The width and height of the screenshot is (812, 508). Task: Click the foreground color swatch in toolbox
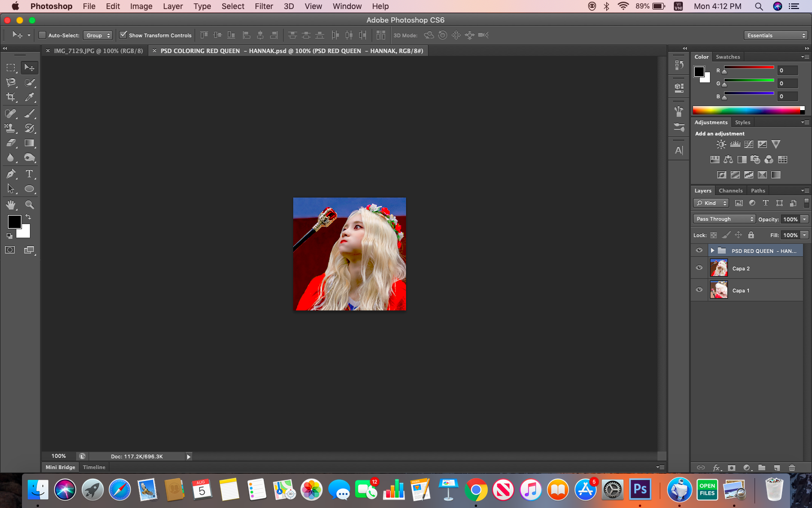(14, 222)
